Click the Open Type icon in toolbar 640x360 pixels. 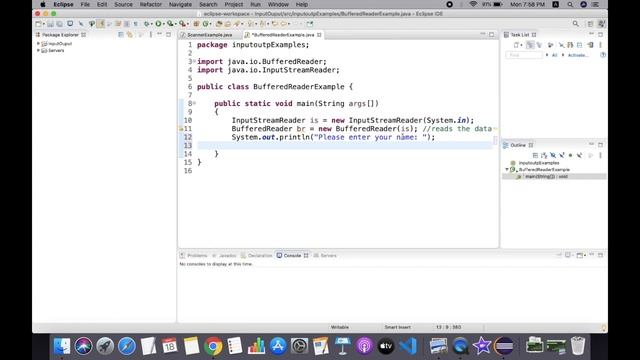pyautogui.click(x=219, y=24)
